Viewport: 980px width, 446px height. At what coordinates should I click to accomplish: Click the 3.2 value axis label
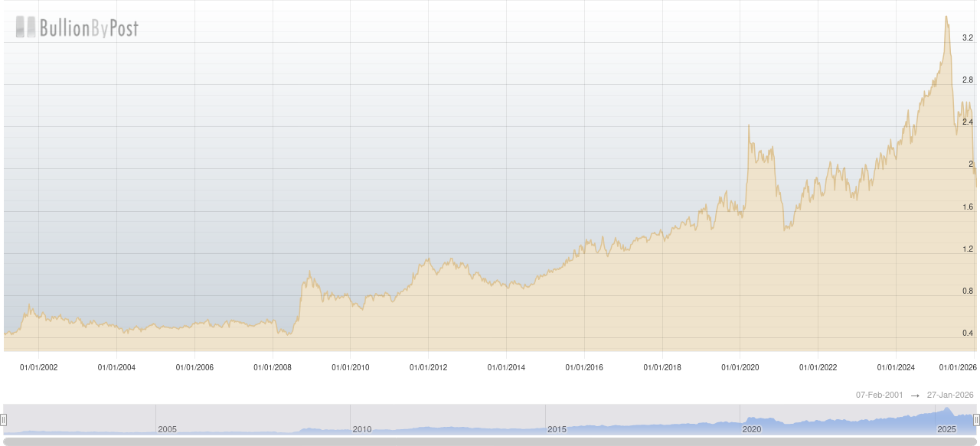click(968, 37)
